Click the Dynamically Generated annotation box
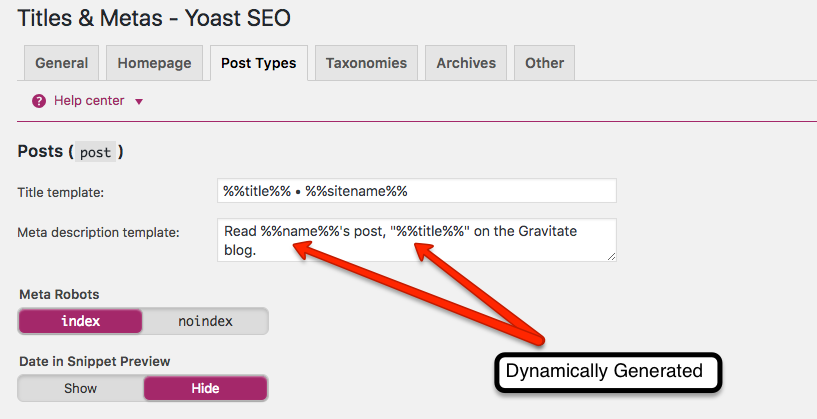 [608, 372]
